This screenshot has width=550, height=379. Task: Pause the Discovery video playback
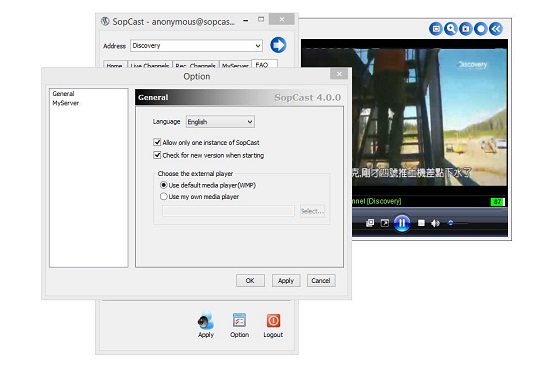tap(402, 223)
